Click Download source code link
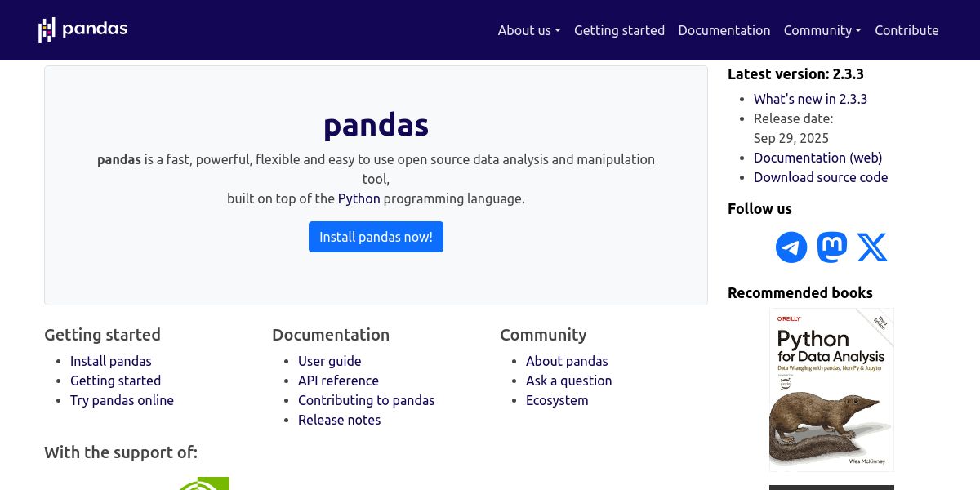This screenshot has width=980, height=490. click(821, 177)
